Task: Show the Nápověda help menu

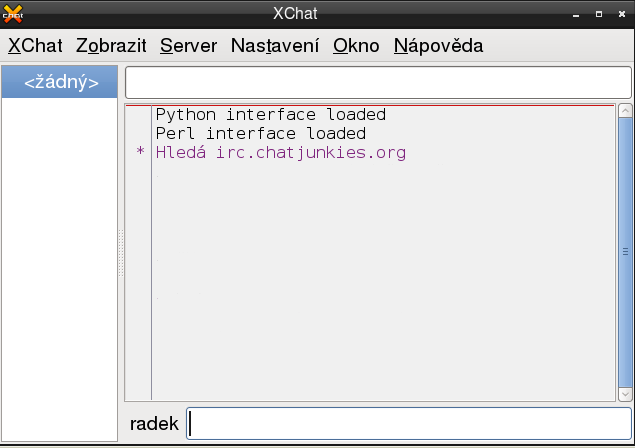Action: point(438,46)
